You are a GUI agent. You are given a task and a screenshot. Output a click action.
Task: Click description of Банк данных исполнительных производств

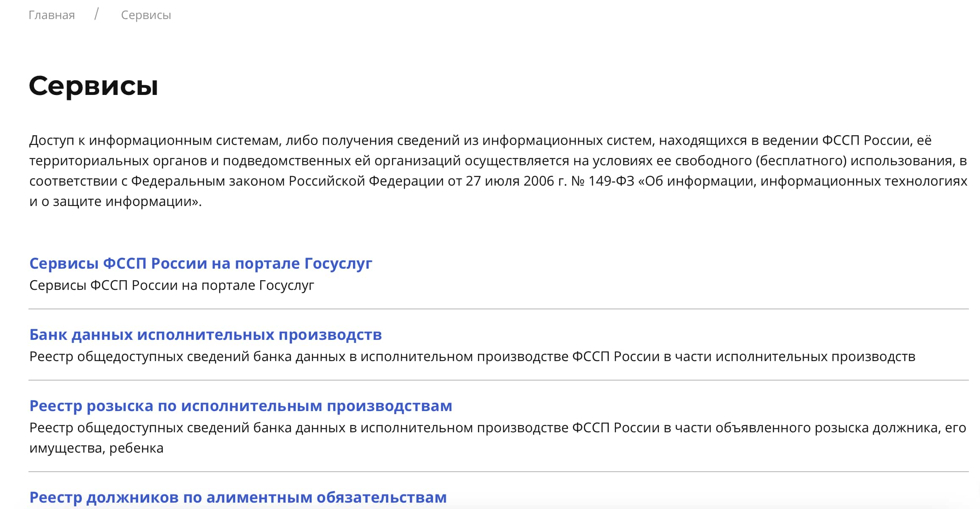(472, 356)
